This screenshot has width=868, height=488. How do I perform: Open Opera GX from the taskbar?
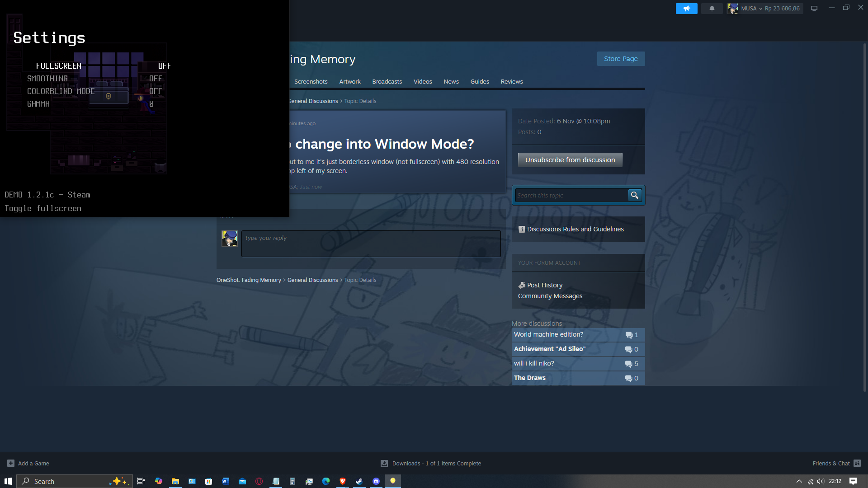coord(259,481)
